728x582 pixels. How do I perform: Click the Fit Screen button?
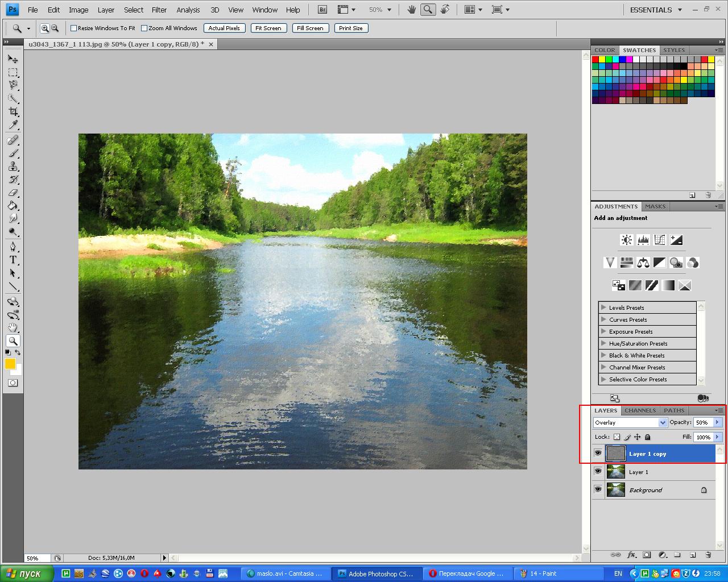coord(268,28)
